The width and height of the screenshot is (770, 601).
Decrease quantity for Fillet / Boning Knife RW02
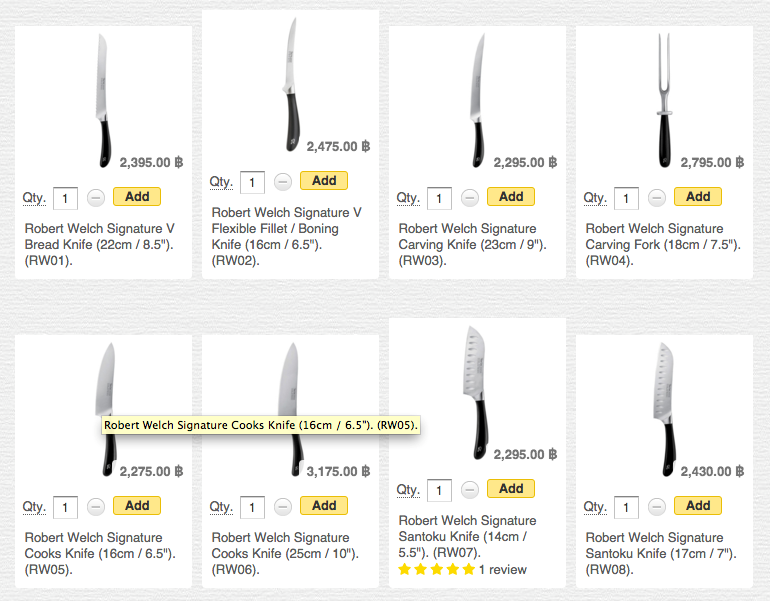[283, 182]
